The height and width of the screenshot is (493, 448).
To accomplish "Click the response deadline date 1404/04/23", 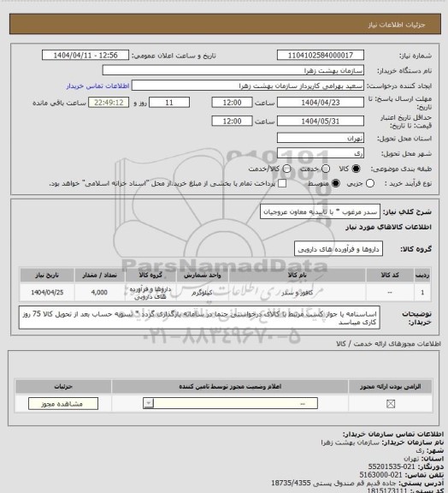I will [321, 103].
